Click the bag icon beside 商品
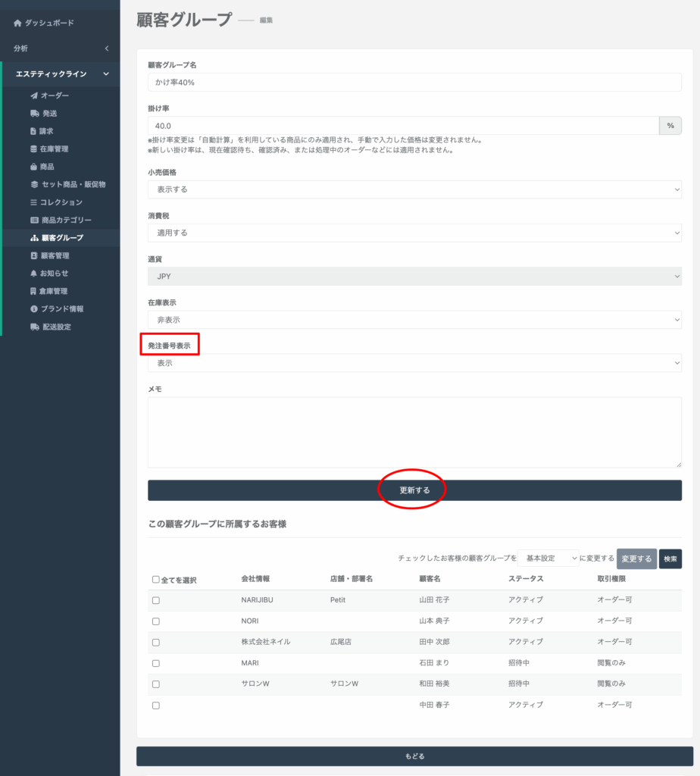 point(34,167)
